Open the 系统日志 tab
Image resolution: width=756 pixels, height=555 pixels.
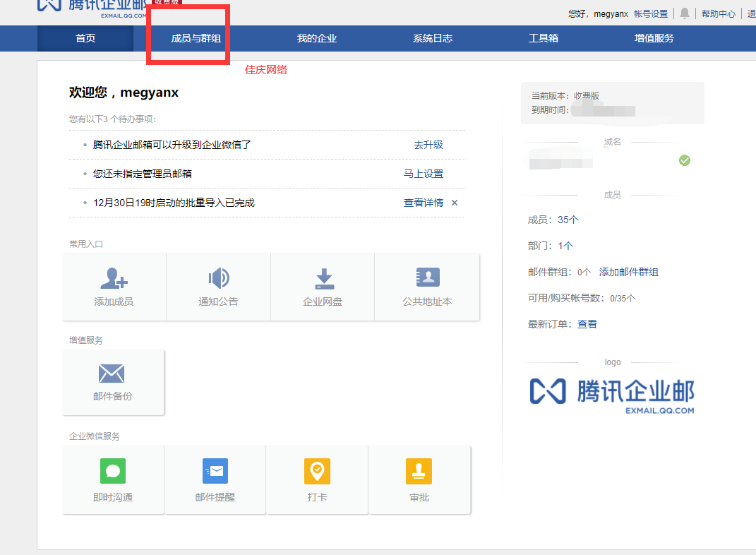tap(433, 39)
